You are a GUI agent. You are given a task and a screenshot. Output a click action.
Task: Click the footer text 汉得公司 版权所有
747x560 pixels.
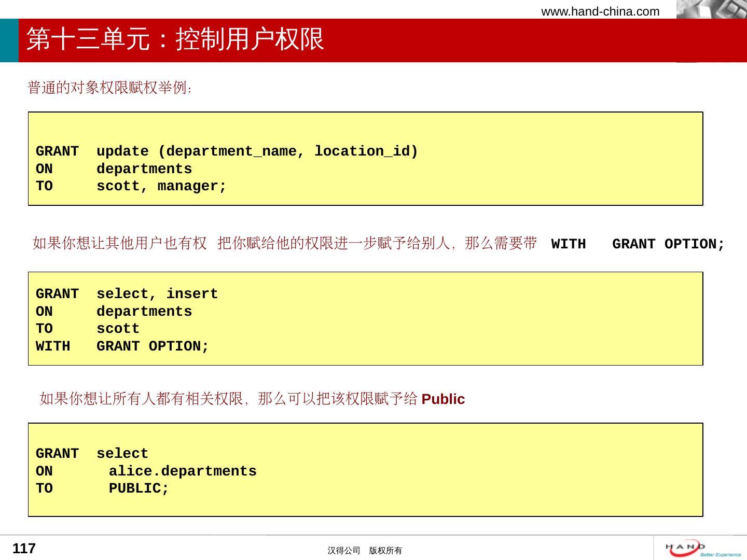(365, 551)
